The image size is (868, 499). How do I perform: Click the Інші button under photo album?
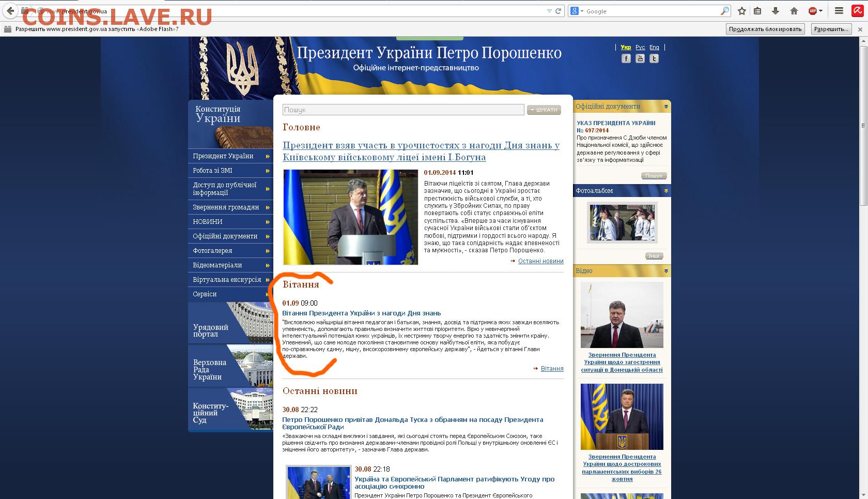(x=654, y=256)
